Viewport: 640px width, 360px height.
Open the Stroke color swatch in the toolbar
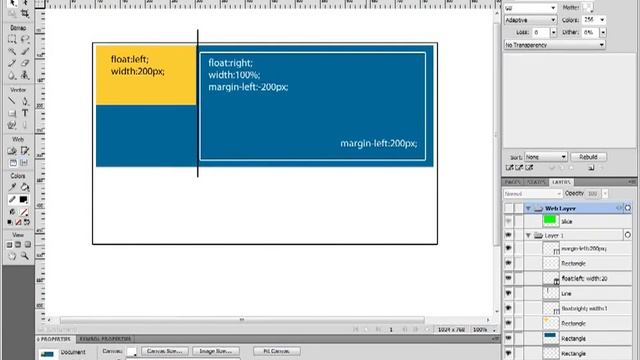23,199
